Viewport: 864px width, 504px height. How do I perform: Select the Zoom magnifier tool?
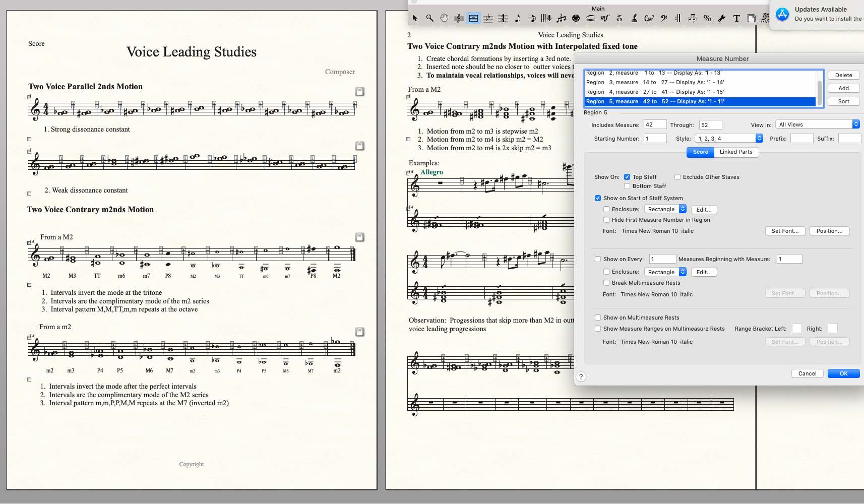click(429, 18)
